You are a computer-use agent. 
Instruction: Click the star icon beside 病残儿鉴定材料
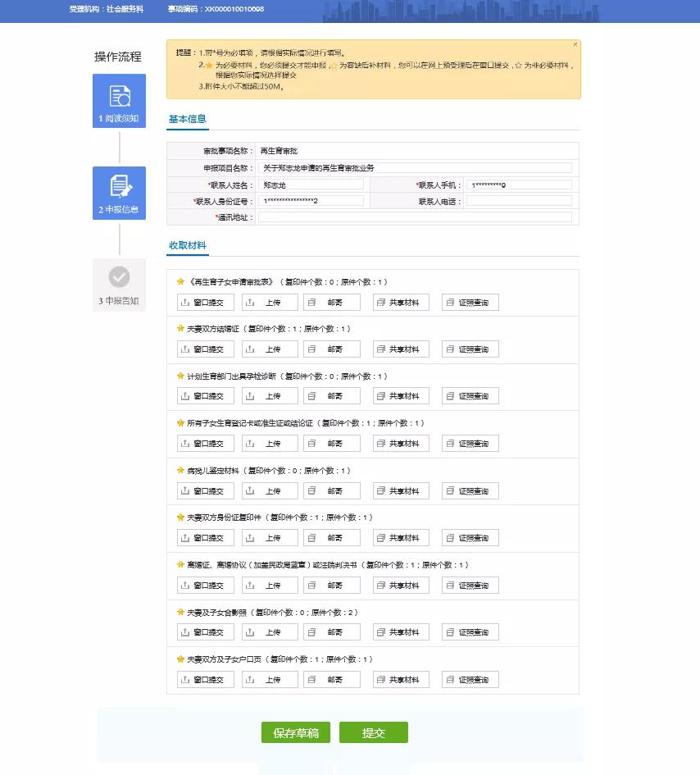tap(180, 471)
